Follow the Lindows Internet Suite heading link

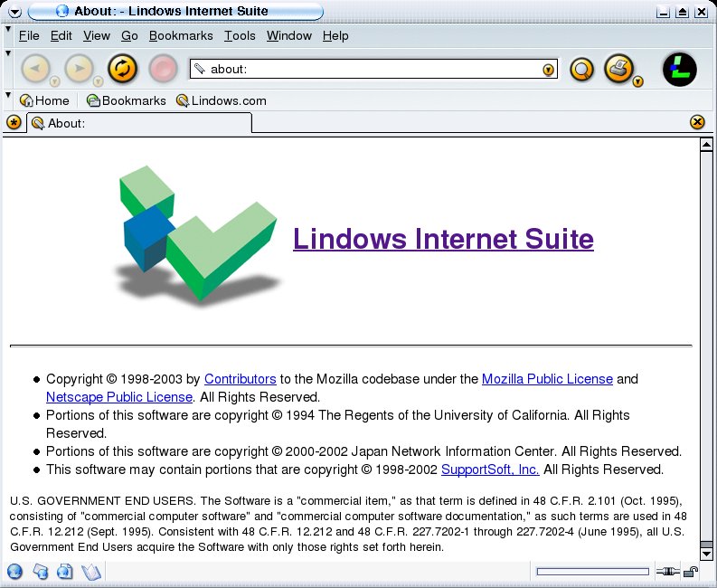point(443,239)
